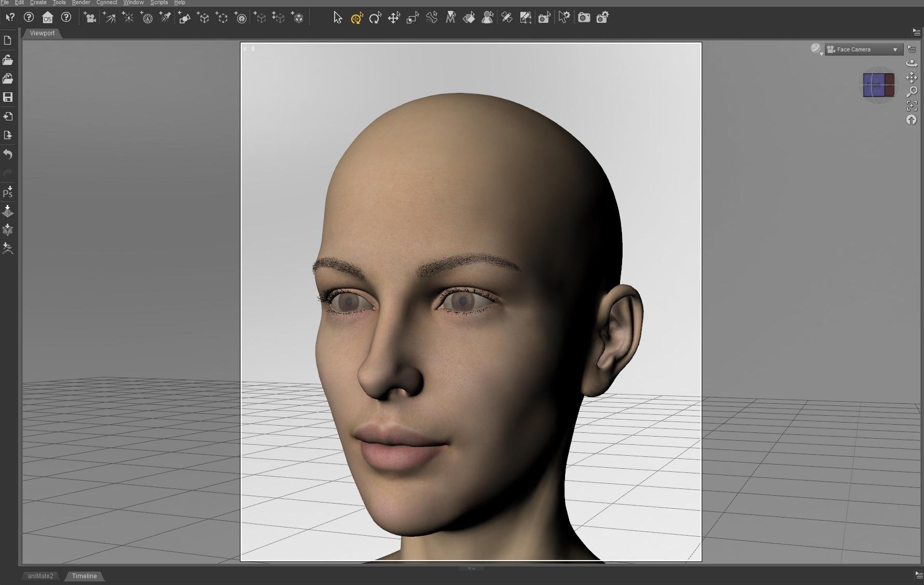Select the Universal manipulator tool
The height and width of the screenshot is (585, 924).
[356, 18]
